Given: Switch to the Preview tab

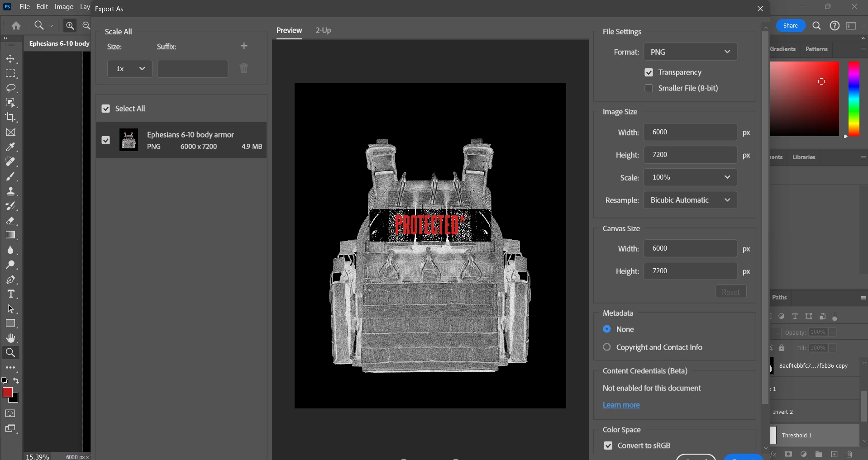Looking at the screenshot, I should (289, 30).
